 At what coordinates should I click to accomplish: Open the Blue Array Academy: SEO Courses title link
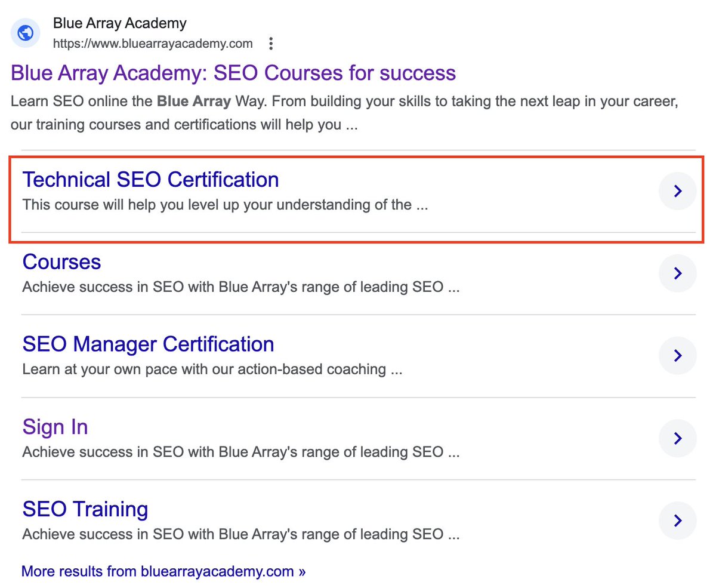pos(233,73)
